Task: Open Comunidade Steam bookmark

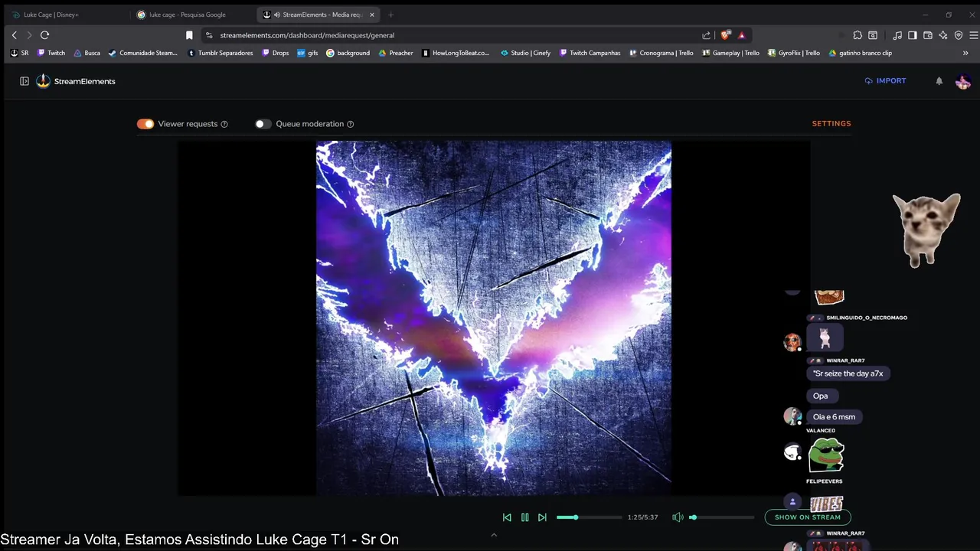Action: pyautogui.click(x=143, y=54)
